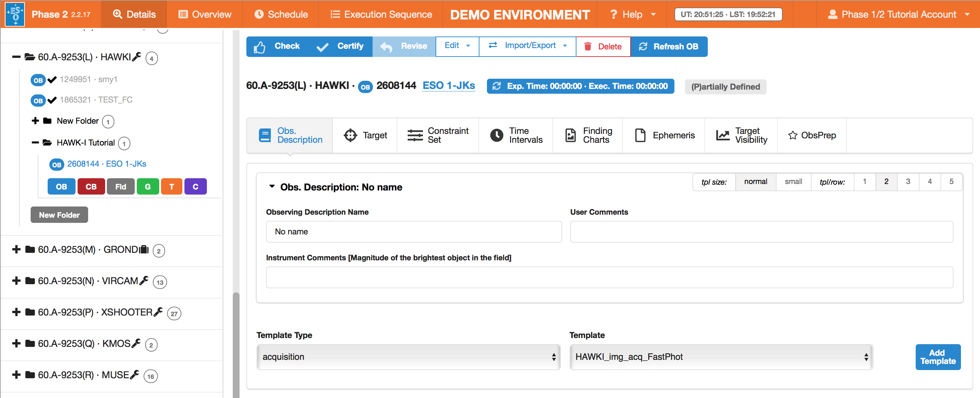Expand the 60.A-9253(N) VIRCAM folder

16,281
